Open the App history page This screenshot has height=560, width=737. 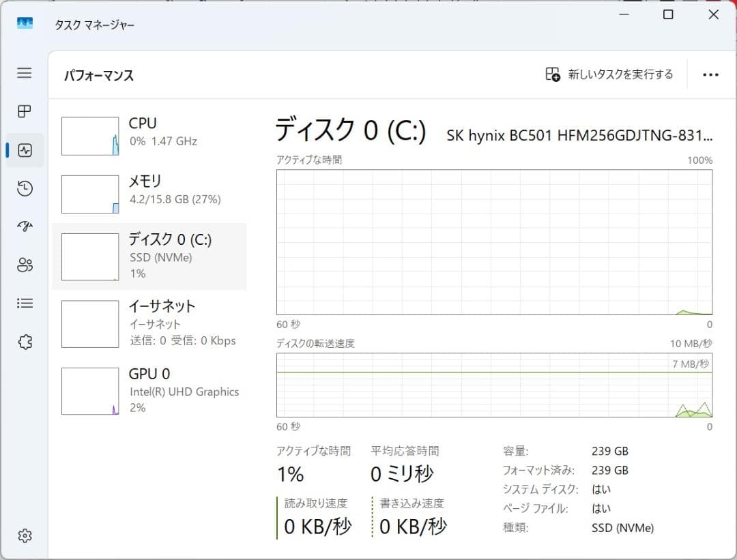pos(25,188)
